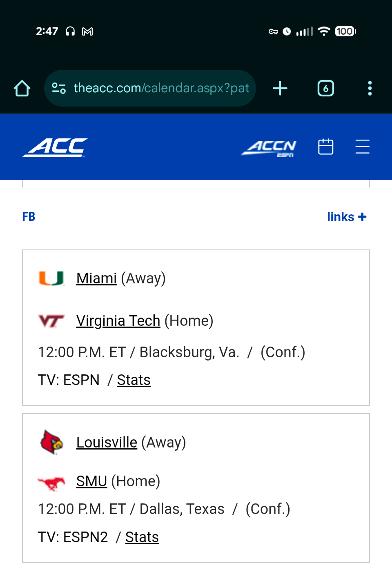Open the Louisville team link
The width and height of the screenshot is (392, 570).
click(x=107, y=443)
